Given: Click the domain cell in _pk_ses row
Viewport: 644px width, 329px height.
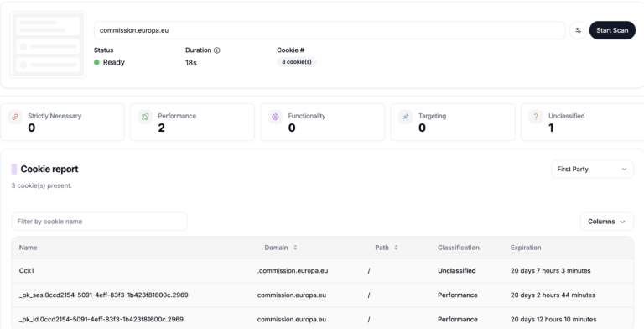Looking at the screenshot, I should (292, 295).
